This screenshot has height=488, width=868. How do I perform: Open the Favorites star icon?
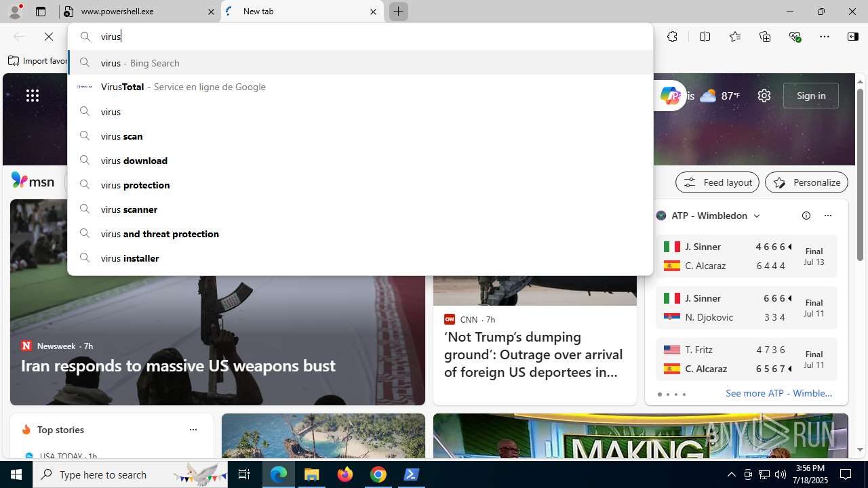[x=735, y=37]
